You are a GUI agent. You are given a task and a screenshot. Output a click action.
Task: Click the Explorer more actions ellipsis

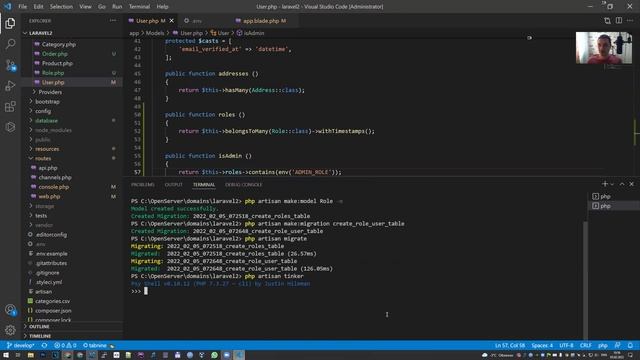tap(113, 20)
